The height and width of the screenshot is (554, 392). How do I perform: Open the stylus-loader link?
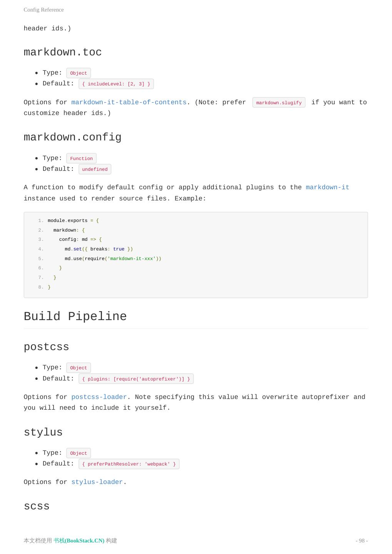pyautogui.click(x=97, y=482)
